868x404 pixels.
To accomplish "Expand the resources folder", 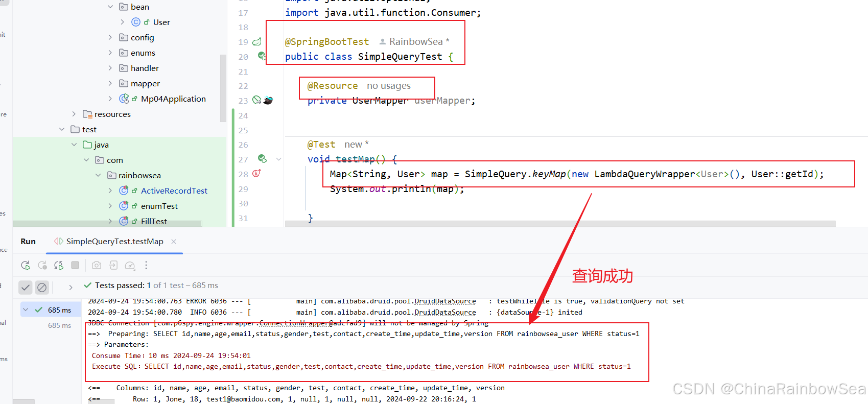I will (74, 114).
